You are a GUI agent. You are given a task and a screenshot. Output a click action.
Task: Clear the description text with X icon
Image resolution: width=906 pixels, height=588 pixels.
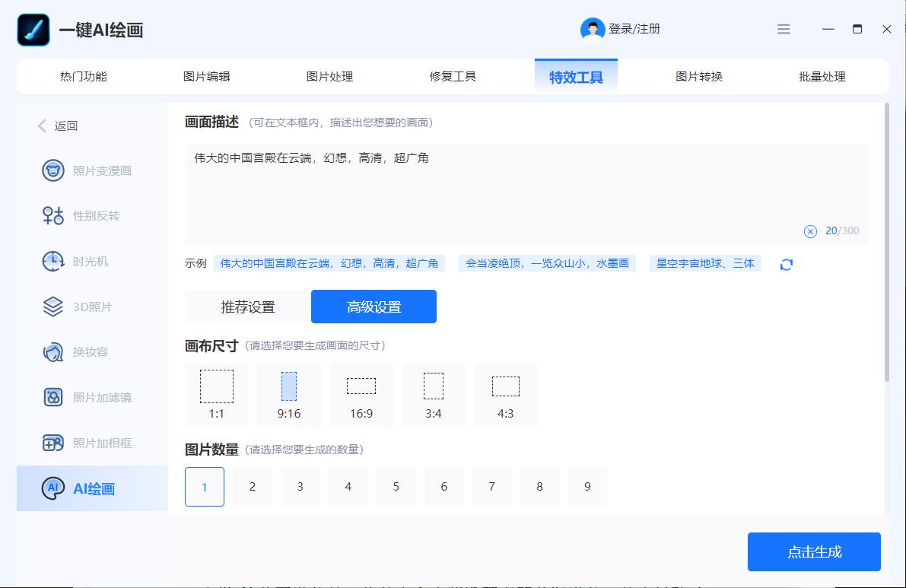point(810,231)
